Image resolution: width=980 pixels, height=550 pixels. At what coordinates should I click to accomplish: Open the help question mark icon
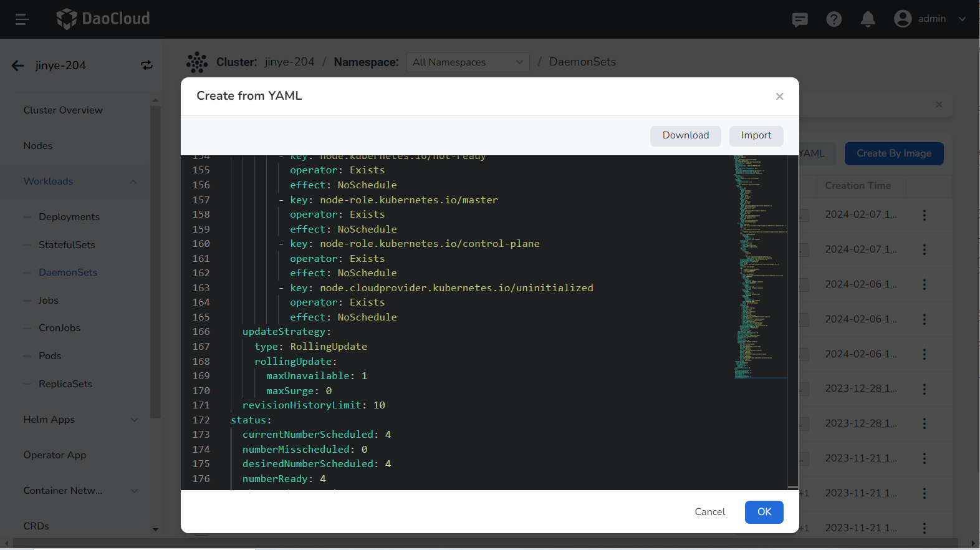833,19
